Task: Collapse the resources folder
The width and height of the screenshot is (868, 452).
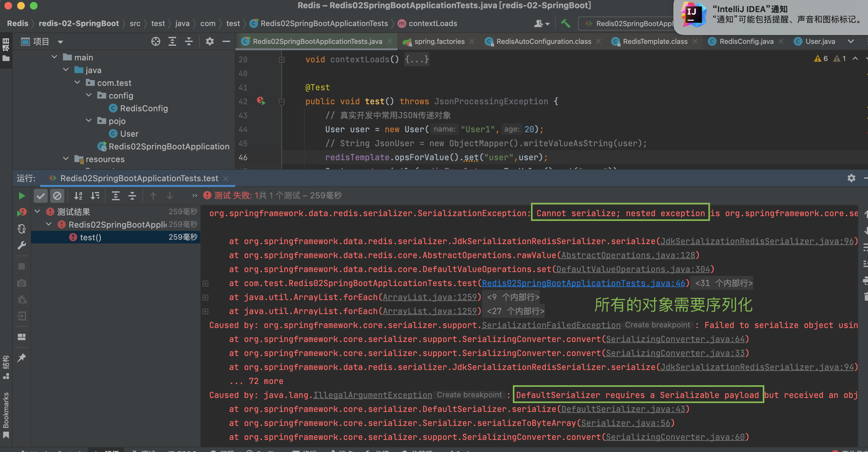Action: [x=66, y=159]
